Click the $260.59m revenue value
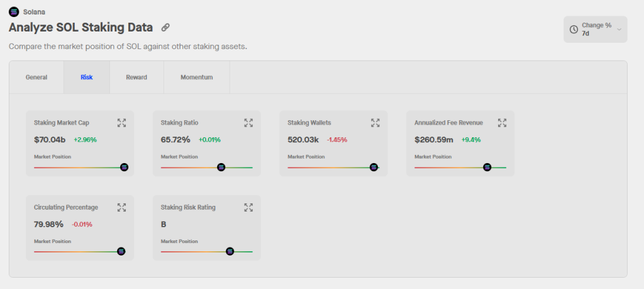Viewport: 644px width, 289px height. [x=434, y=140]
